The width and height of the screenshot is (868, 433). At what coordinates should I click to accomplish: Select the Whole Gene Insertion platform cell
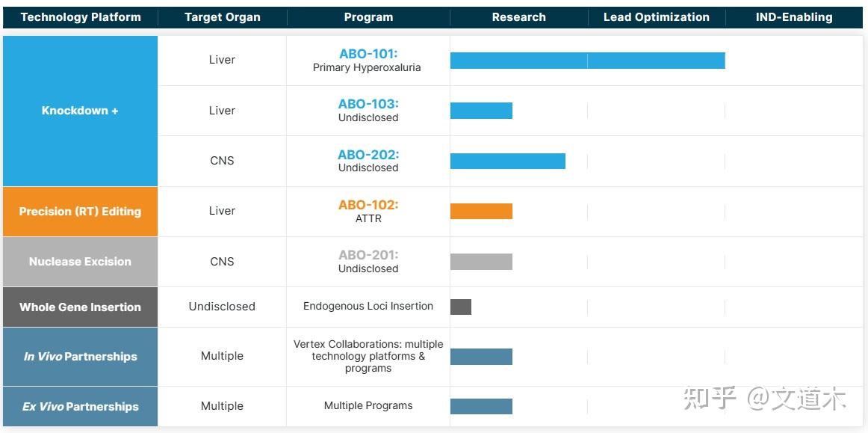click(x=80, y=307)
